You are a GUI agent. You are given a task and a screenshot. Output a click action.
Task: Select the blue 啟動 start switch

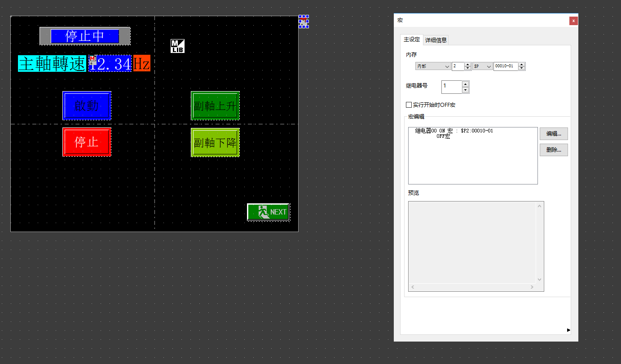tap(87, 106)
